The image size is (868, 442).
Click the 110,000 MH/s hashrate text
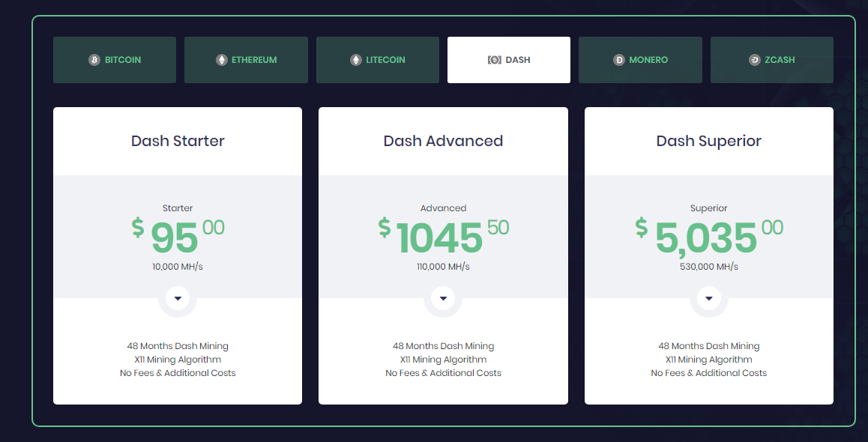click(x=443, y=267)
